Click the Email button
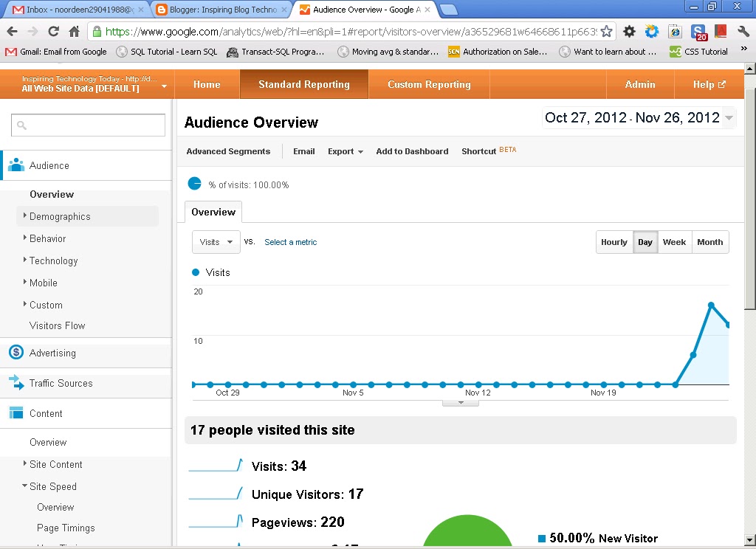This screenshot has height=549, width=756. tap(303, 151)
